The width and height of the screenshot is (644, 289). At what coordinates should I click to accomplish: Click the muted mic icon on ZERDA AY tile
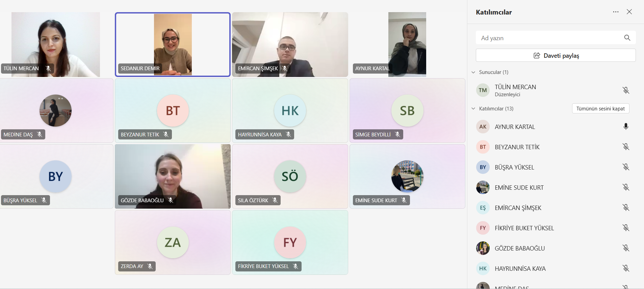point(150,266)
